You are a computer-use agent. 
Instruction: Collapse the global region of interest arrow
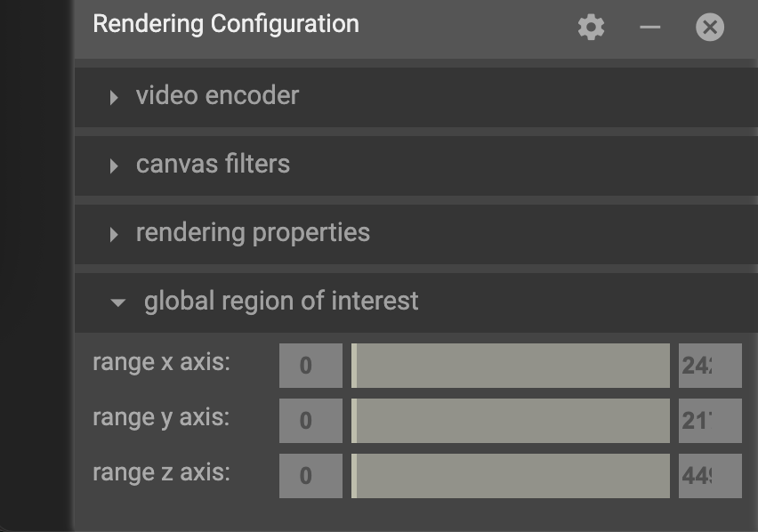(x=117, y=302)
